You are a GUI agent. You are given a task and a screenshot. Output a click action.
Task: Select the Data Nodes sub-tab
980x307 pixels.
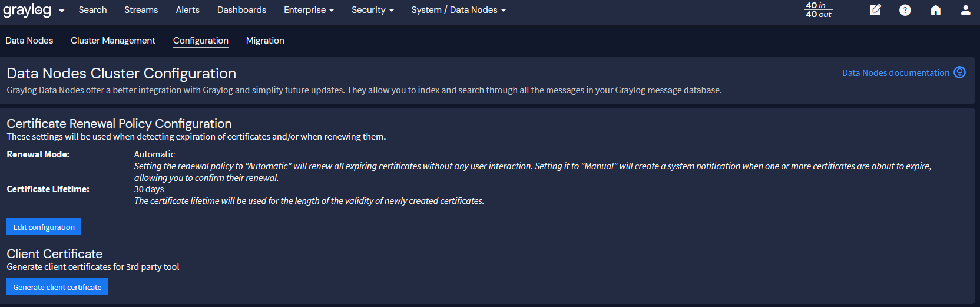[x=29, y=41]
